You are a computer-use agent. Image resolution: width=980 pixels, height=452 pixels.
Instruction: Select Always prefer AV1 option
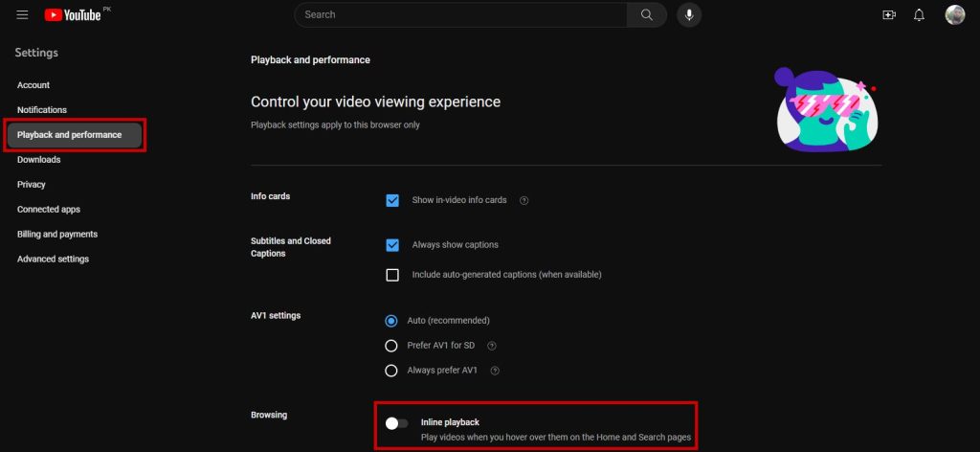pos(390,371)
